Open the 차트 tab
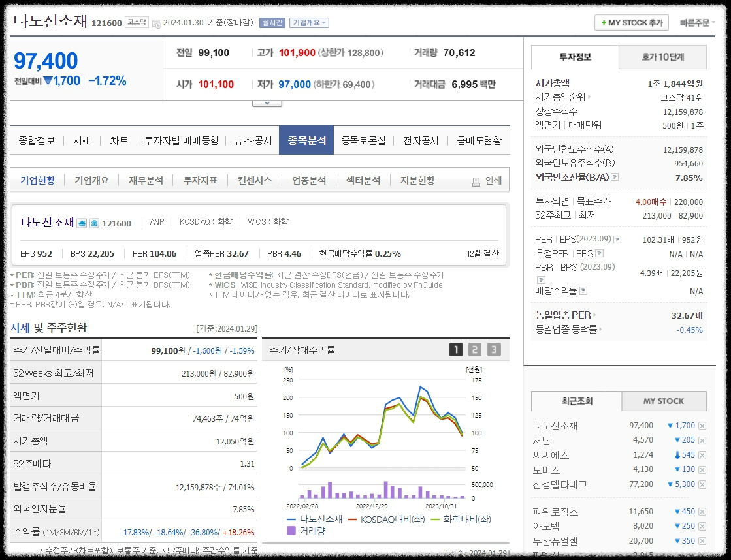 (119, 140)
